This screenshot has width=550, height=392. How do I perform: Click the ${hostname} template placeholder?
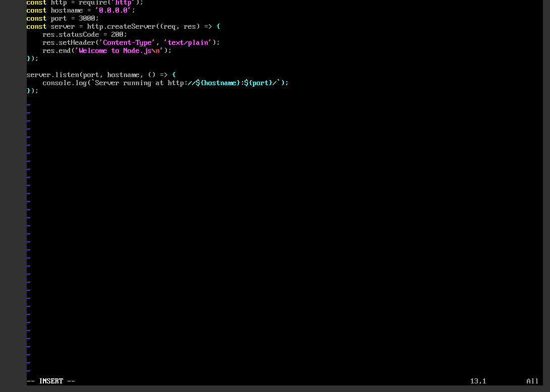coord(218,83)
